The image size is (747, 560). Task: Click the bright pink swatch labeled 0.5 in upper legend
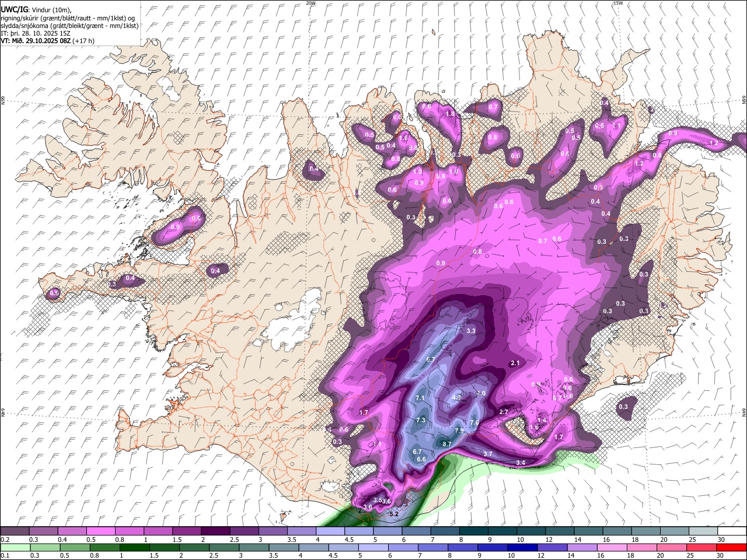pyautogui.click(x=101, y=531)
